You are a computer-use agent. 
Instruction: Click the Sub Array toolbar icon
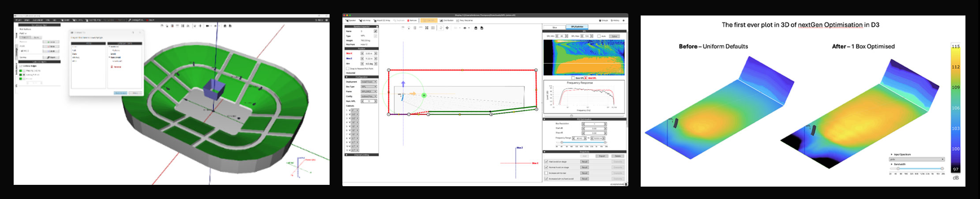coord(364,20)
